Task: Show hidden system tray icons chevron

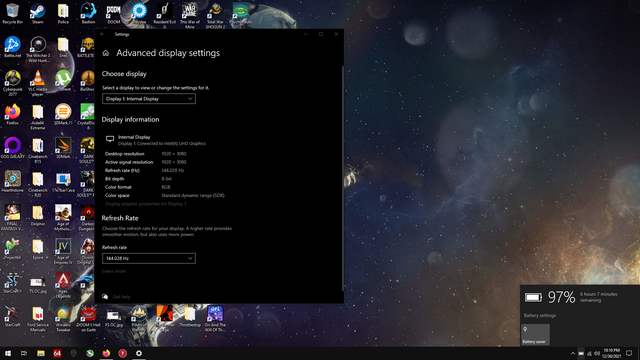Action: coord(573,353)
